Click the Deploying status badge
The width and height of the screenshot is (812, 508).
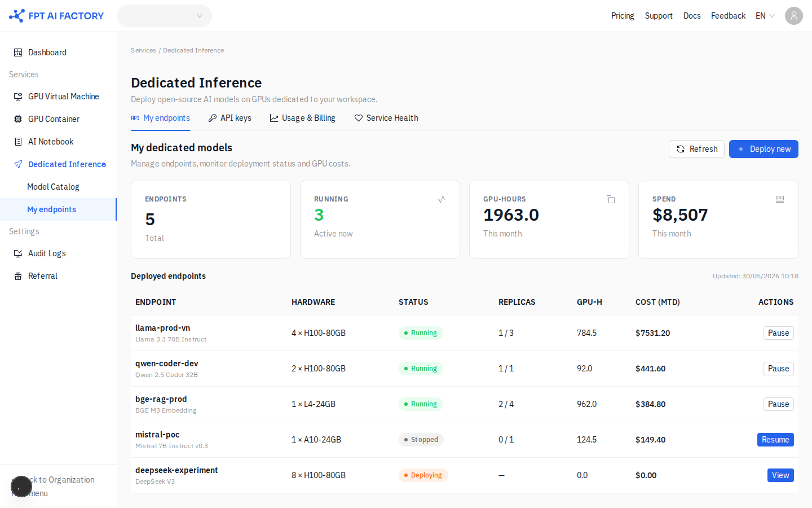[423, 475]
